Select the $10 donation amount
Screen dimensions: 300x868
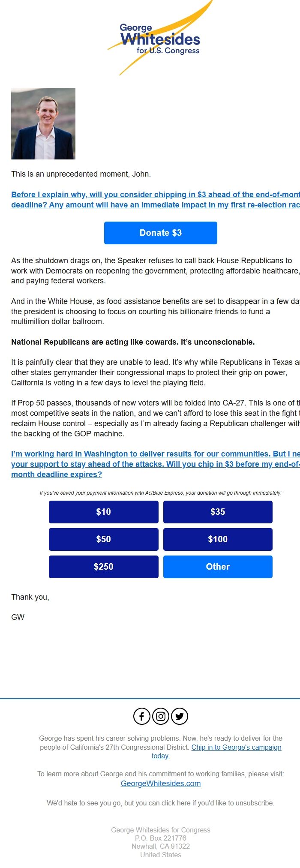(x=104, y=512)
